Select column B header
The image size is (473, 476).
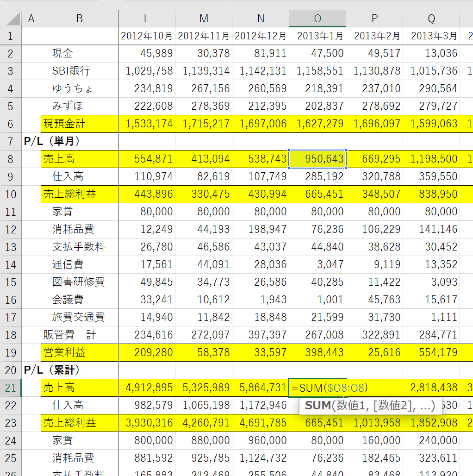pyautogui.click(x=80, y=18)
